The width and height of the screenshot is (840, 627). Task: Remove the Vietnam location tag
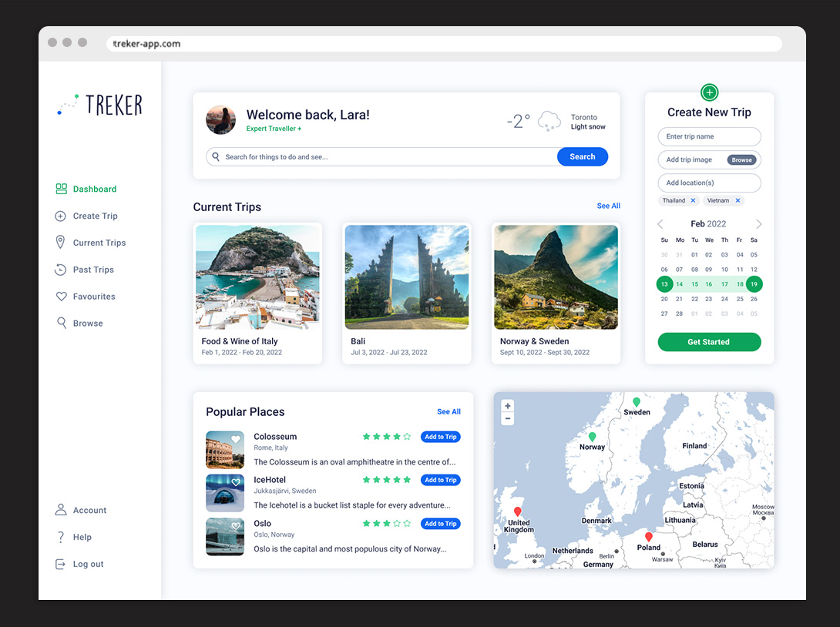738,200
